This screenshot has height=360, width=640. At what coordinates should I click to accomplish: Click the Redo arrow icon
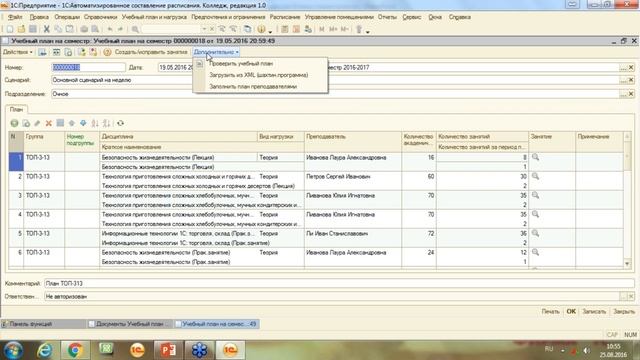coord(120,29)
